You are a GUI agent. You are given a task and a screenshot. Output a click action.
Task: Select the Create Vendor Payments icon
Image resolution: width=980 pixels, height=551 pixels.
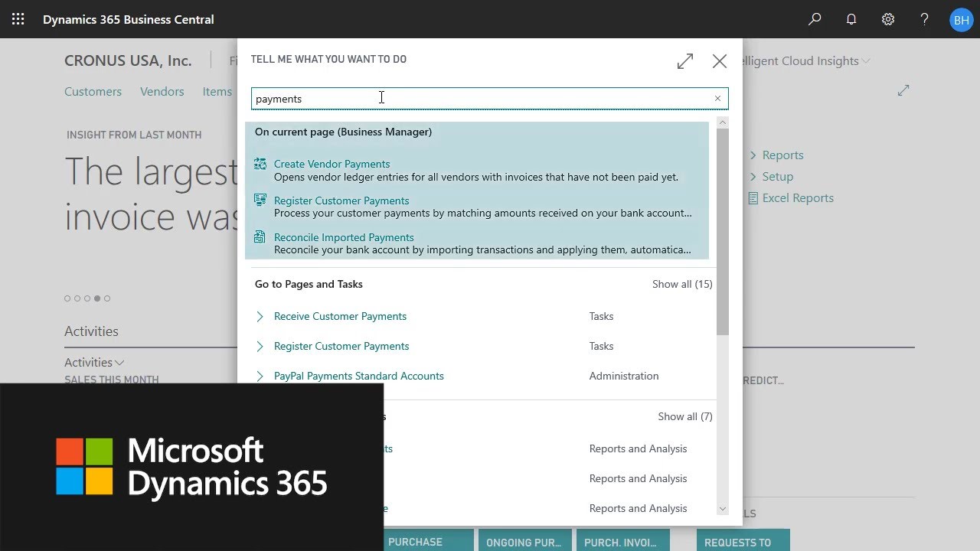pyautogui.click(x=260, y=163)
